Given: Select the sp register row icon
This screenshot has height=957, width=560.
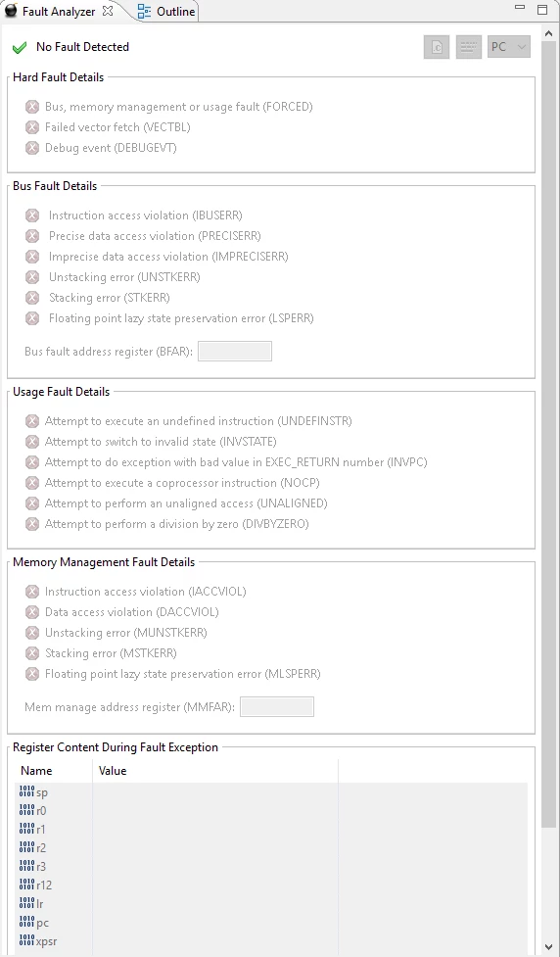Looking at the screenshot, I should [26, 792].
